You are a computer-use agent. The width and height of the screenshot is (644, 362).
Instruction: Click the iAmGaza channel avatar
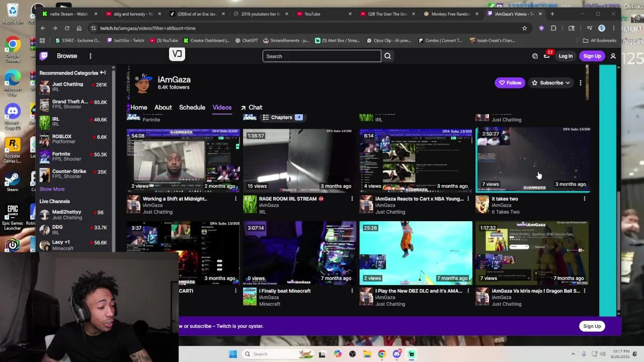coord(142,83)
